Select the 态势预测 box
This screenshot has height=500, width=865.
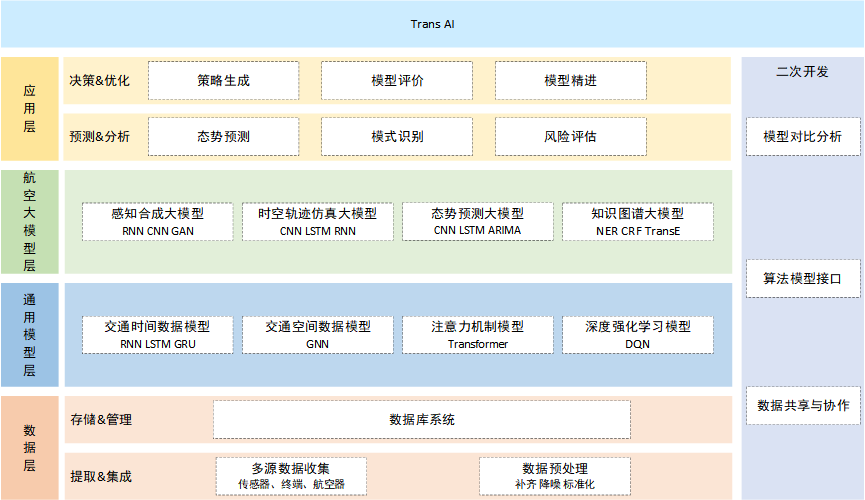coord(223,136)
